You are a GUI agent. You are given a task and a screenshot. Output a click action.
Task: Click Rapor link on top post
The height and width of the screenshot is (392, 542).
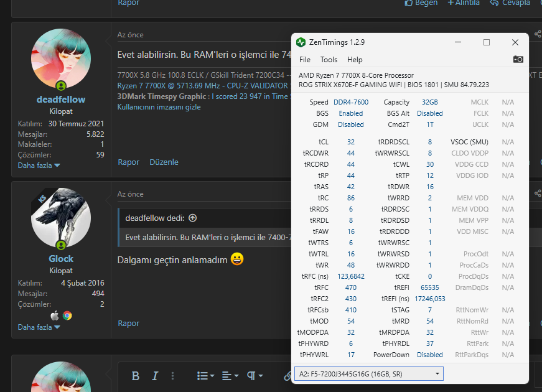tap(129, 2)
